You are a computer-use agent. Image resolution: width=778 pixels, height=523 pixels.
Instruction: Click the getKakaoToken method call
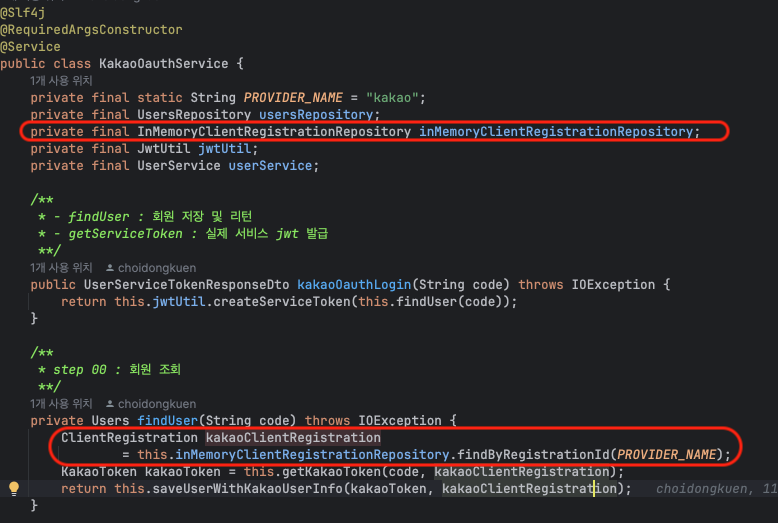(x=331, y=472)
